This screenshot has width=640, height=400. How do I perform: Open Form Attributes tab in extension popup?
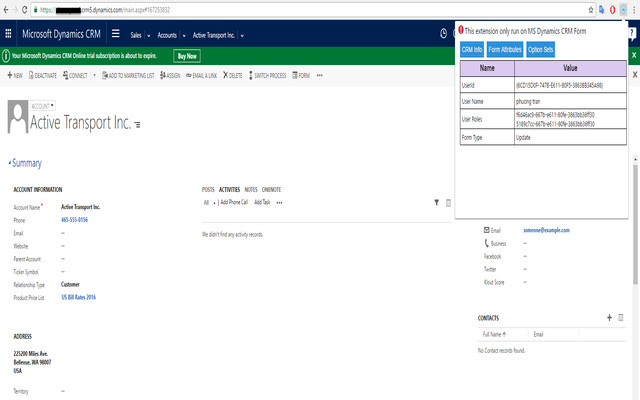coord(505,49)
